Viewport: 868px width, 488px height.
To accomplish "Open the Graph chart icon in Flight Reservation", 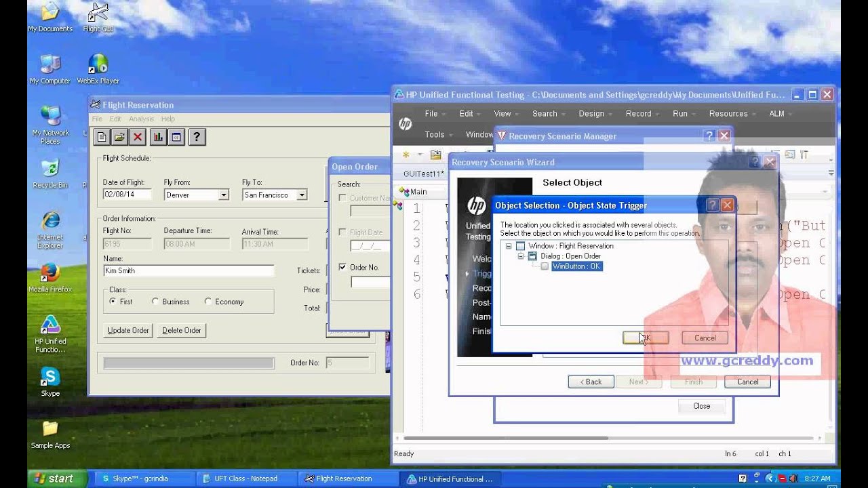I will 158,137.
